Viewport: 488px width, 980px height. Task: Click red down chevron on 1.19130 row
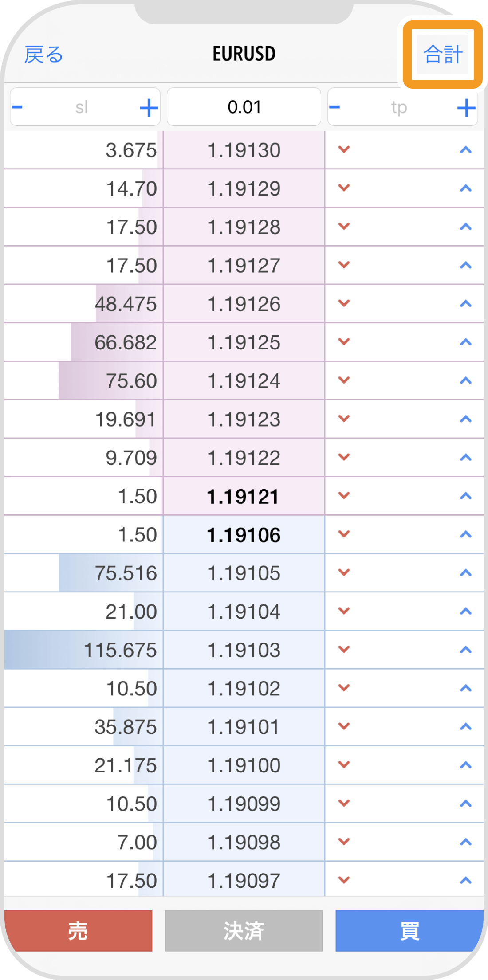344,150
